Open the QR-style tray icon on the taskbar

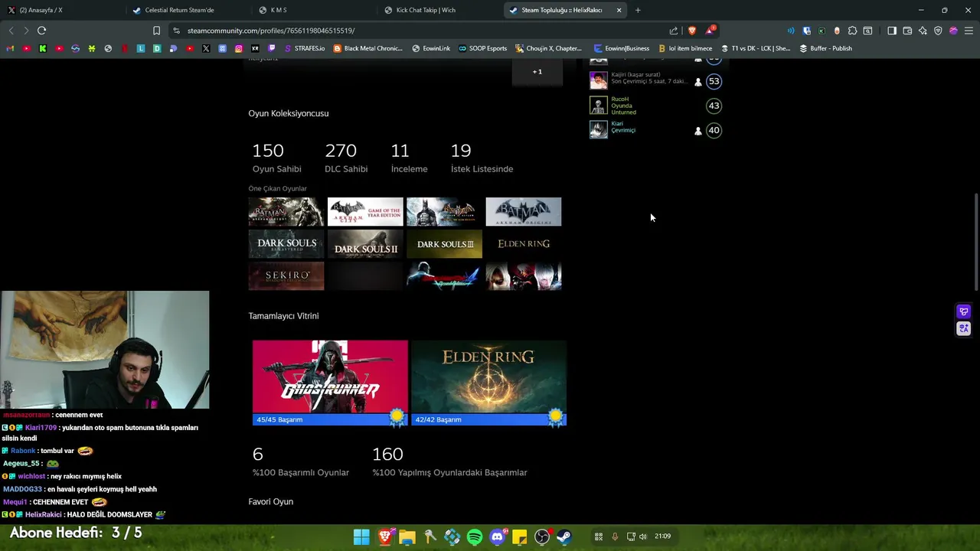coord(599,536)
